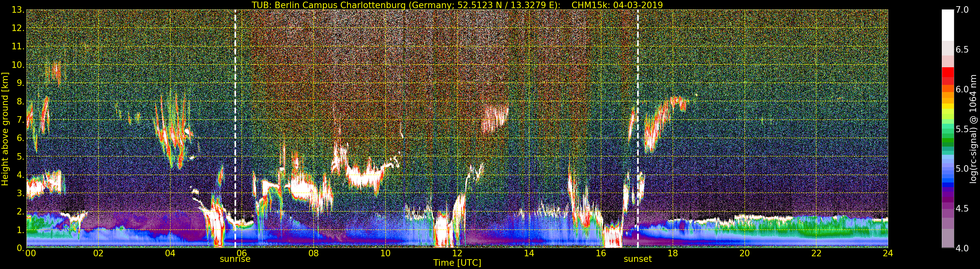Click the time axis tick "00"
Screen dimensions: 980x269
click(30, 253)
